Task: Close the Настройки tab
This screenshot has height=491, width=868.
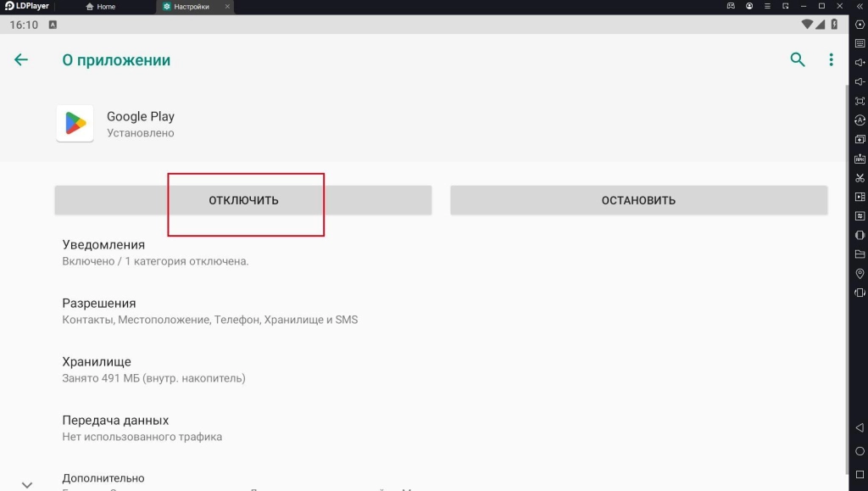Action: (x=226, y=7)
